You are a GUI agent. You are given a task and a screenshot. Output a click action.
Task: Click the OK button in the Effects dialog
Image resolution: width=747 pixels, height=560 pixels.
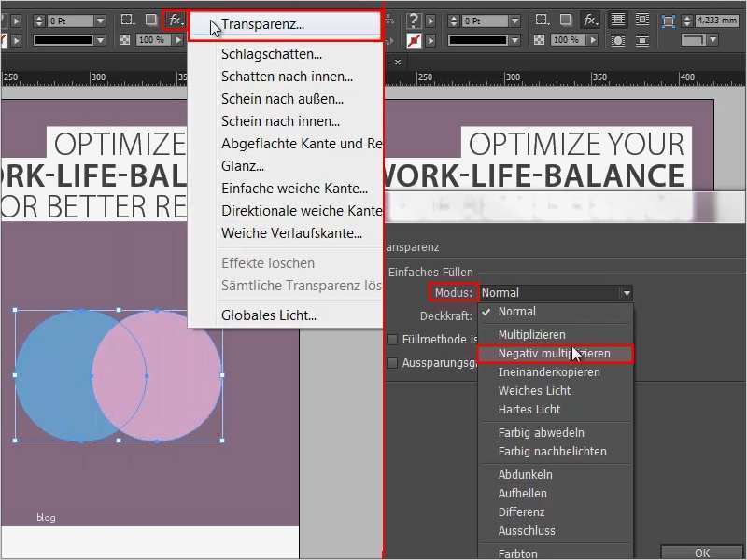click(702, 552)
